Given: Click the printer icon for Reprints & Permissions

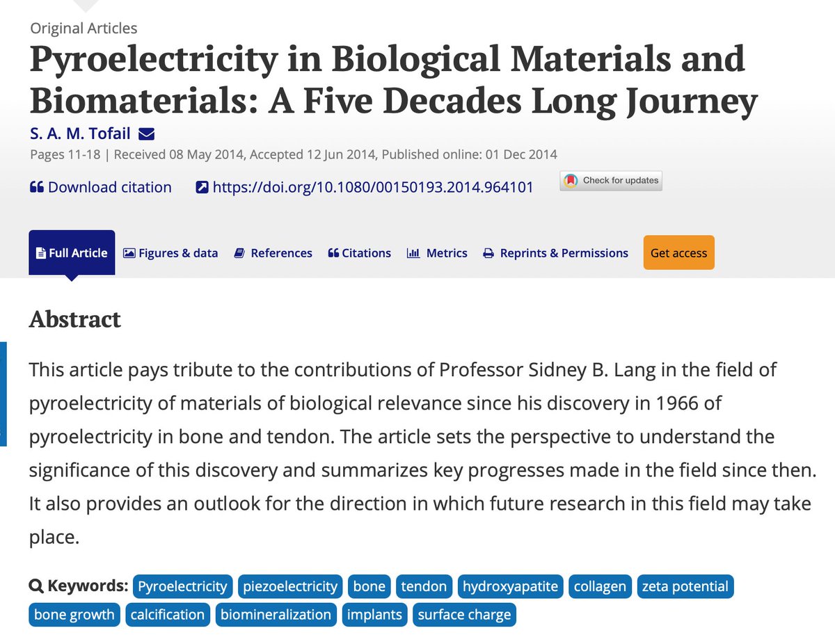Looking at the screenshot, I should click(488, 253).
